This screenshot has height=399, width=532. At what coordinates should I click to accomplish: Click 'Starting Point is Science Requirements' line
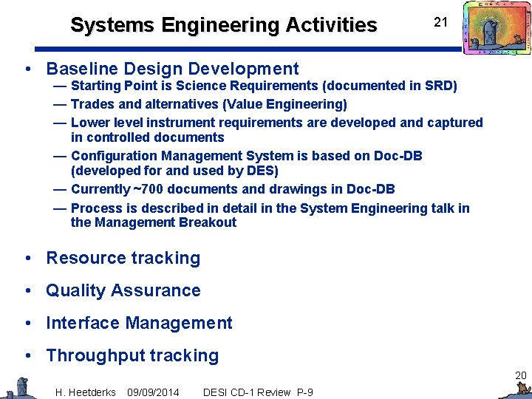pyautogui.click(x=264, y=86)
